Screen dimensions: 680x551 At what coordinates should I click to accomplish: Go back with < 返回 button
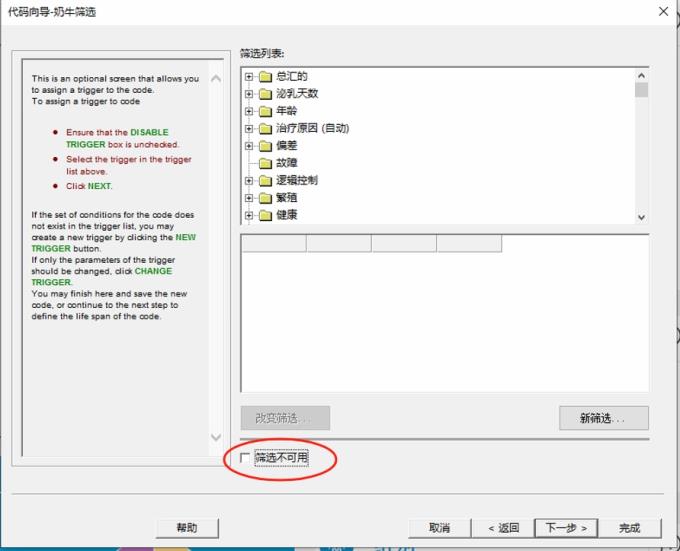(x=503, y=528)
